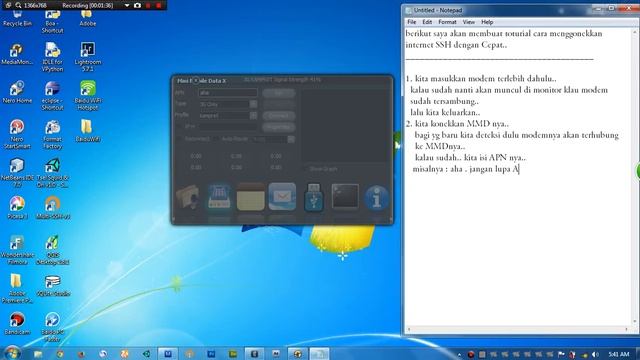Click the line "internet SSH dengan Cepat.."
640x360 pixels.
coord(456,45)
